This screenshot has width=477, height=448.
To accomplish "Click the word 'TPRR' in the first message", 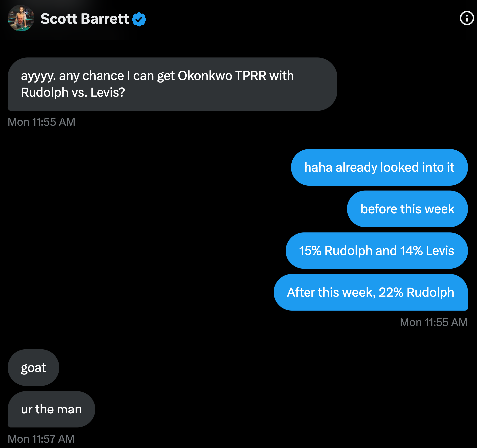I will point(251,76).
